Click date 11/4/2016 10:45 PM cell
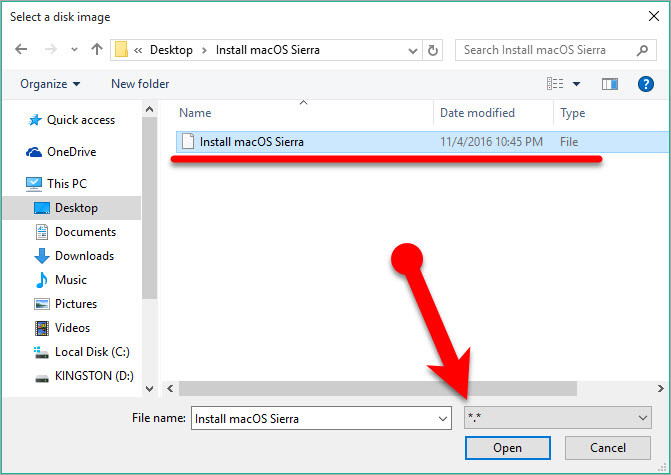The width and height of the screenshot is (671, 475). 491,142
